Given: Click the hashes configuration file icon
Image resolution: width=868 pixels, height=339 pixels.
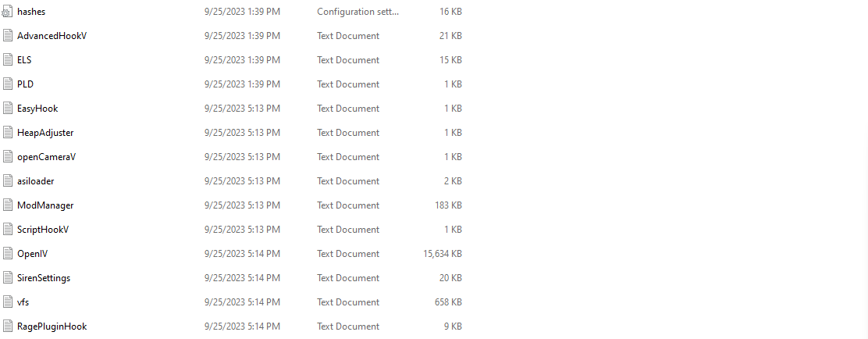Looking at the screenshot, I should pos(7,12).
